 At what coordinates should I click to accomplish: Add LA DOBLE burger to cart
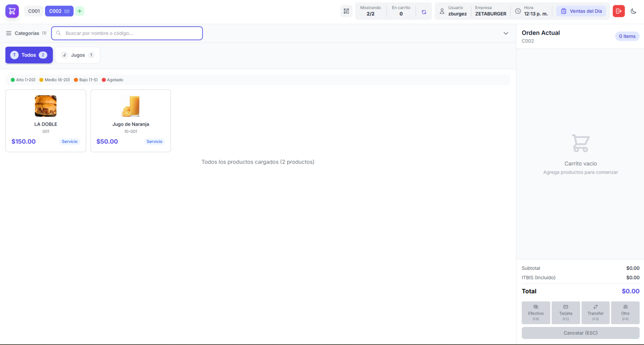click(46, 121)
